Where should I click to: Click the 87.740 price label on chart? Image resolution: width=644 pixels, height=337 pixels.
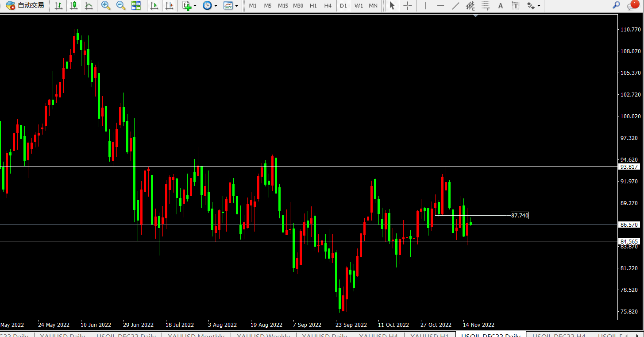click(519, 215)
